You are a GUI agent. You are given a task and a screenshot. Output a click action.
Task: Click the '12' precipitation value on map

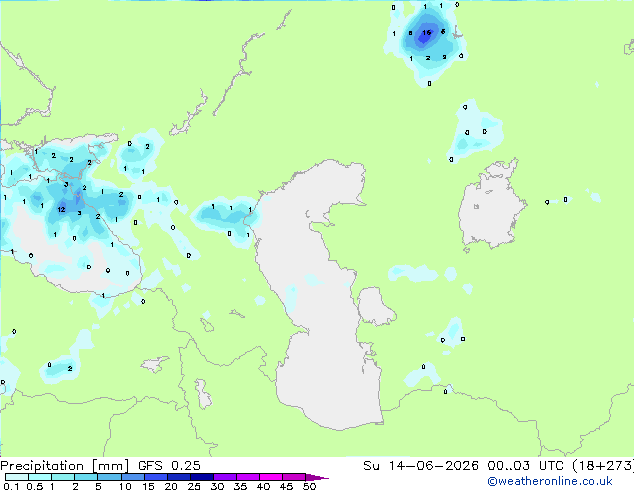coord(61,209)
